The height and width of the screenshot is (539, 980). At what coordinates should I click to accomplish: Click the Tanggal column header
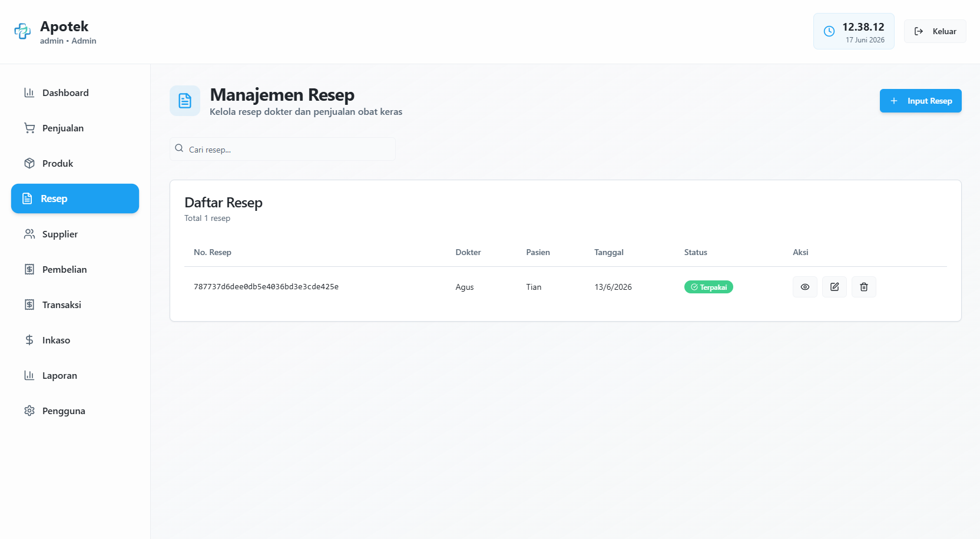pos(609,252)
